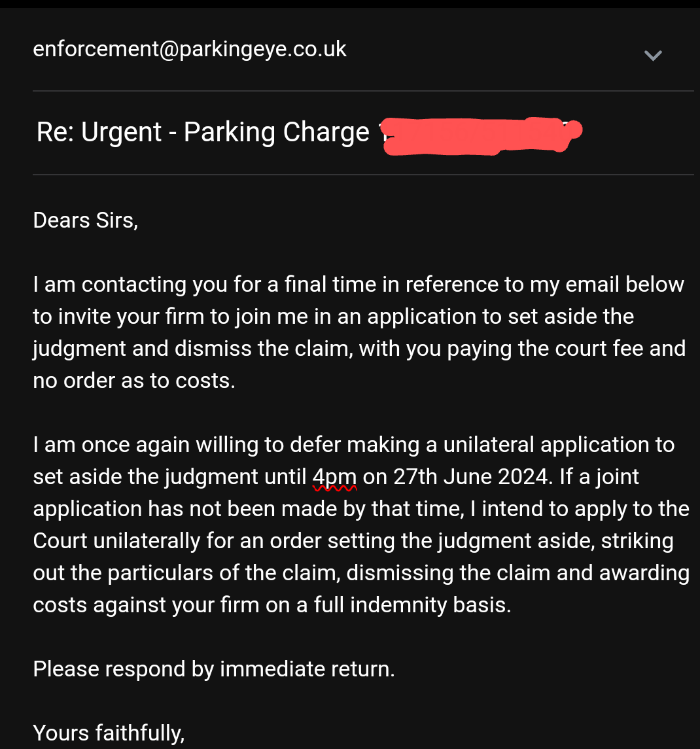
Task: Click the sentence ending "no order as to costs."
Action: (x=133, y=381)
